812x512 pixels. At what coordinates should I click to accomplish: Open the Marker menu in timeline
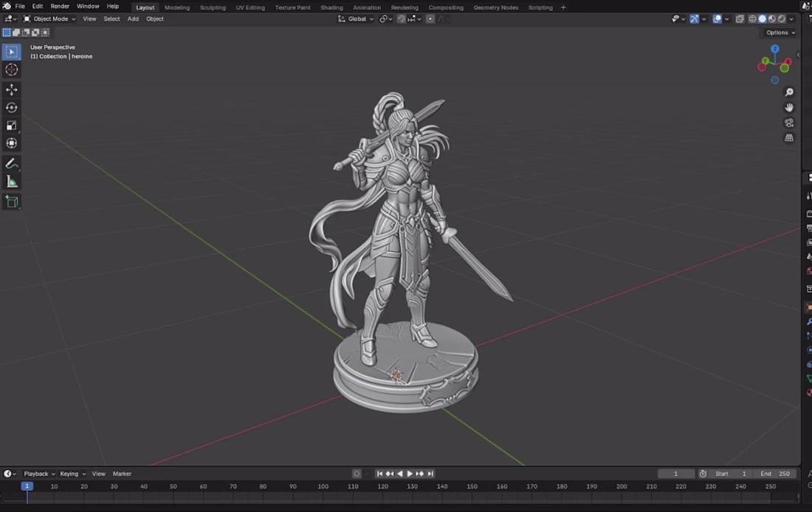coord(123,474)
